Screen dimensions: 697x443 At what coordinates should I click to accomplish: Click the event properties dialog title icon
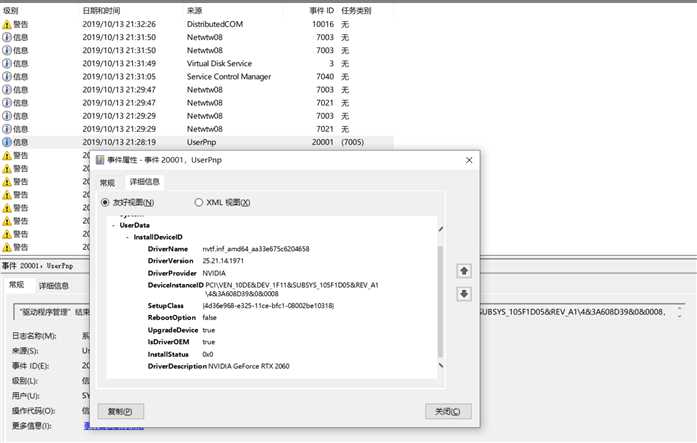click(x=100, y=160)
